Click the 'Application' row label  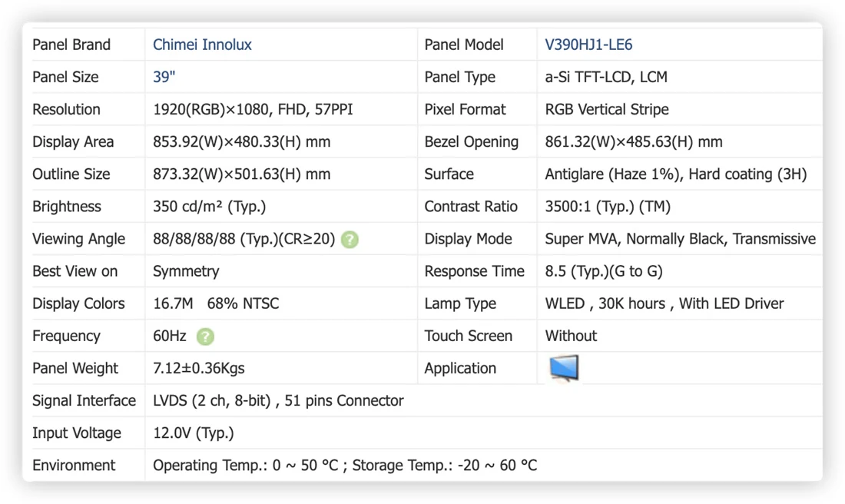[x=460, y=368]
